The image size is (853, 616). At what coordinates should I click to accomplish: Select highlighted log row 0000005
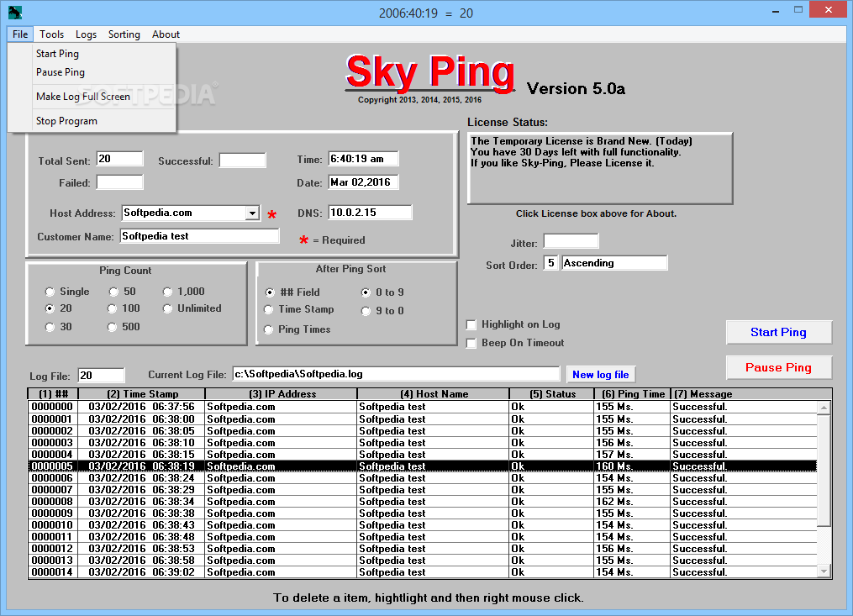click(422, 466)
